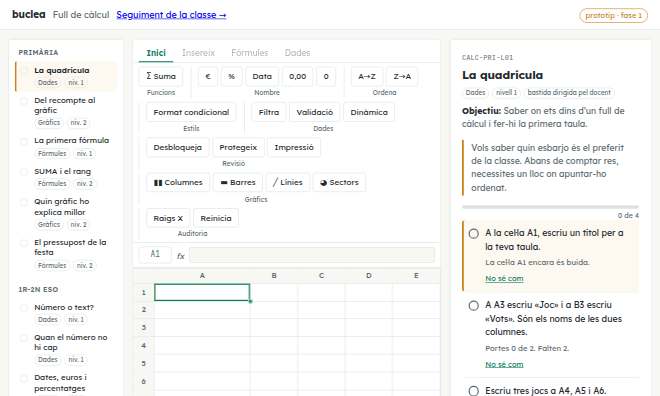Toggle the A1 title task radio
Viewport: 660px width, 396px height.
point(474,233)
